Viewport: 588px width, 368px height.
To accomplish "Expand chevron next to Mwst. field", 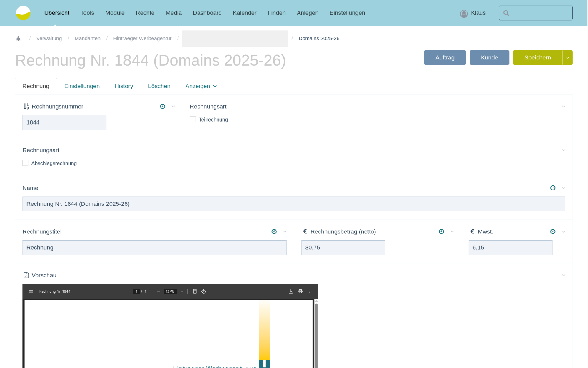I will point(564,232).
